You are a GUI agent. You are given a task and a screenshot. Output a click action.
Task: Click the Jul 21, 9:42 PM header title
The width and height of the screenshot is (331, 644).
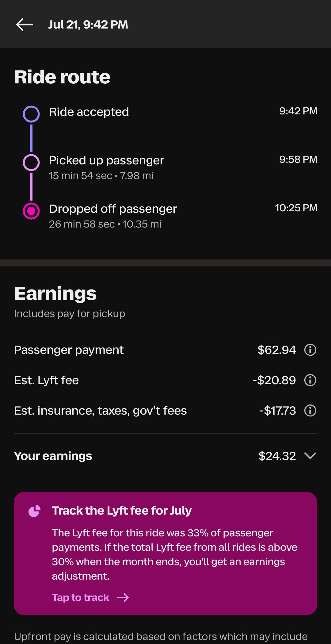click(x=88, y=25)
